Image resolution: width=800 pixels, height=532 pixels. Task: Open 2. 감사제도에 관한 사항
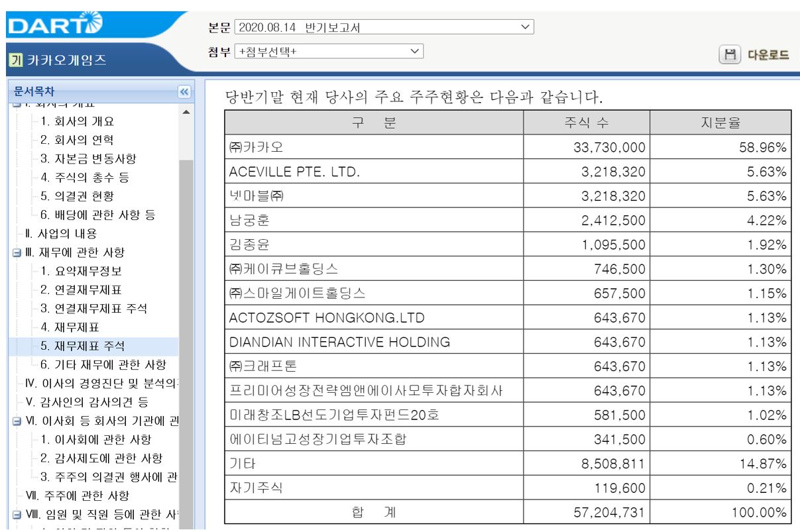click(101, 458)
